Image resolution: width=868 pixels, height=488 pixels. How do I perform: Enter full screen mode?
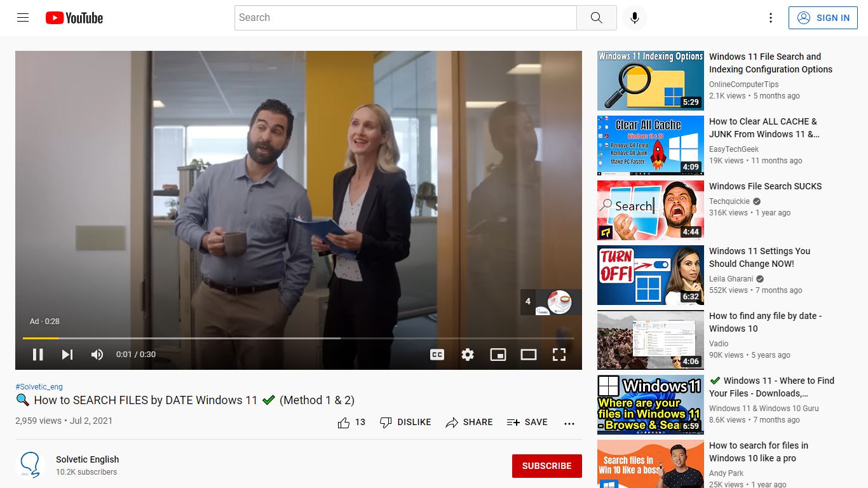click(559, 355)
